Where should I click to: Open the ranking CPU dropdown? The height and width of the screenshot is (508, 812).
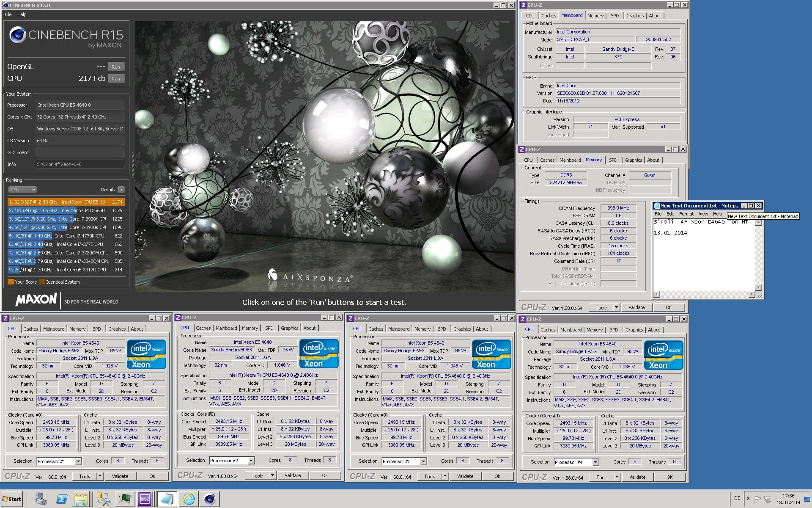22,190
